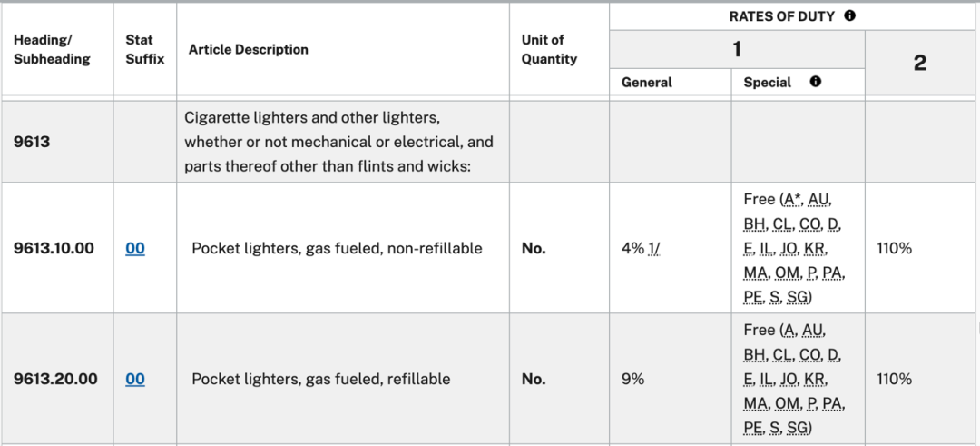The image size is (980, 446).
Task: Click the refillable pocket lighters description
Action: tap(320, 379)
